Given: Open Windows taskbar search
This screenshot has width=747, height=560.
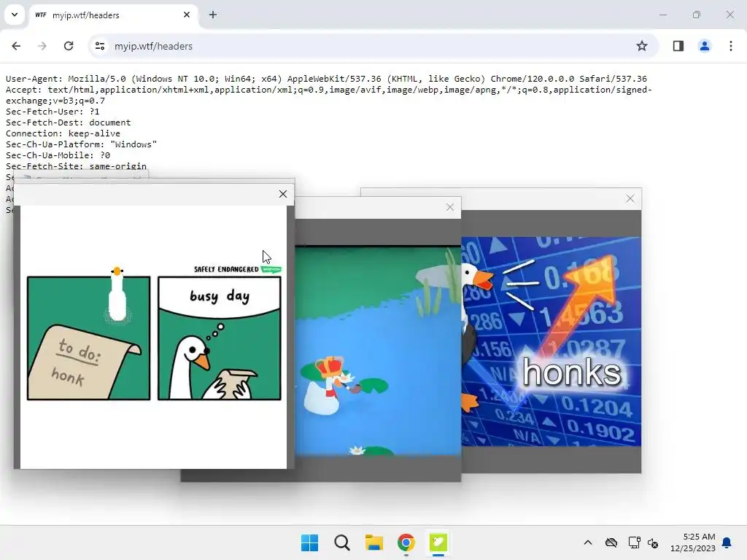Looking at the screenshot, I should click(x=342, y=542).
